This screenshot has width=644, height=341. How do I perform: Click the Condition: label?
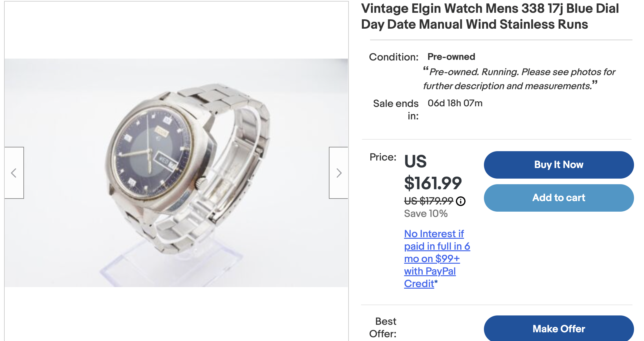click(393, 57)
